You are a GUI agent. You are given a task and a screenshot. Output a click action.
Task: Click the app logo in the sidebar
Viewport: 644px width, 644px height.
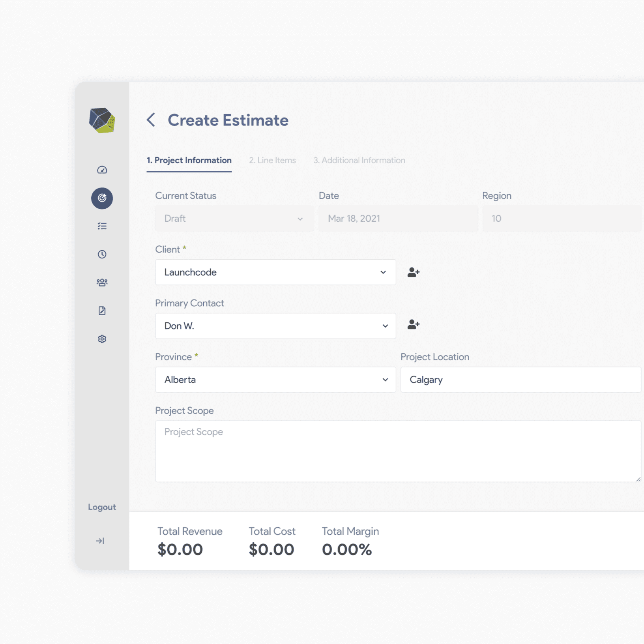[102, 120]
